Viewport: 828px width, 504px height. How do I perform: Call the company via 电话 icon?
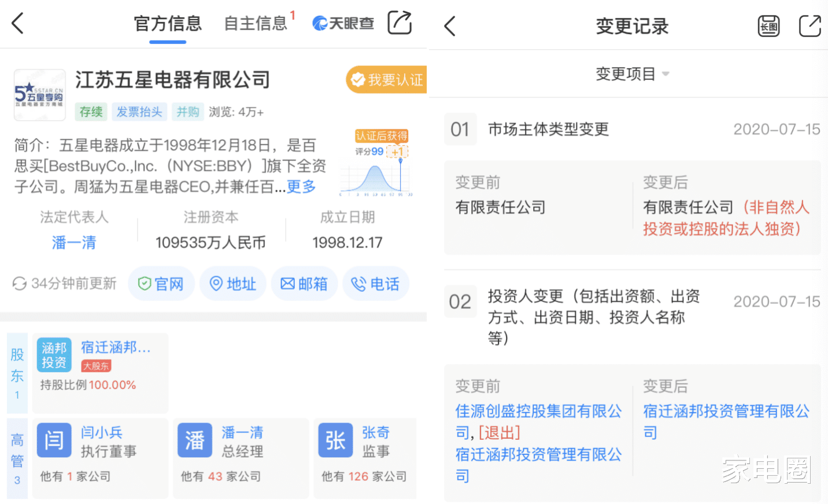(376, 283)
